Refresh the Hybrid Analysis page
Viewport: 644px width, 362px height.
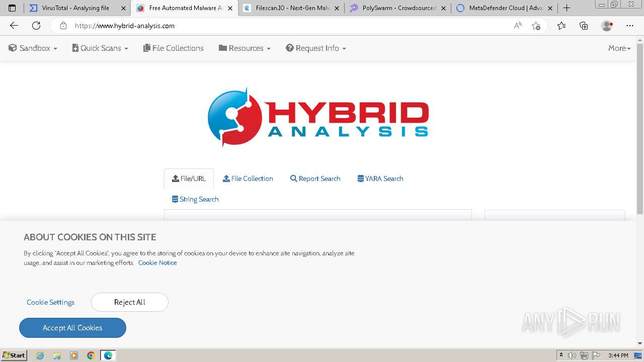pyautogui.click(x=36, y=26)
